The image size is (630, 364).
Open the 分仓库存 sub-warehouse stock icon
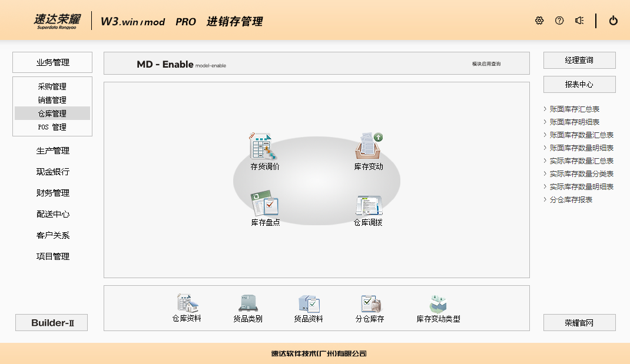370,303
